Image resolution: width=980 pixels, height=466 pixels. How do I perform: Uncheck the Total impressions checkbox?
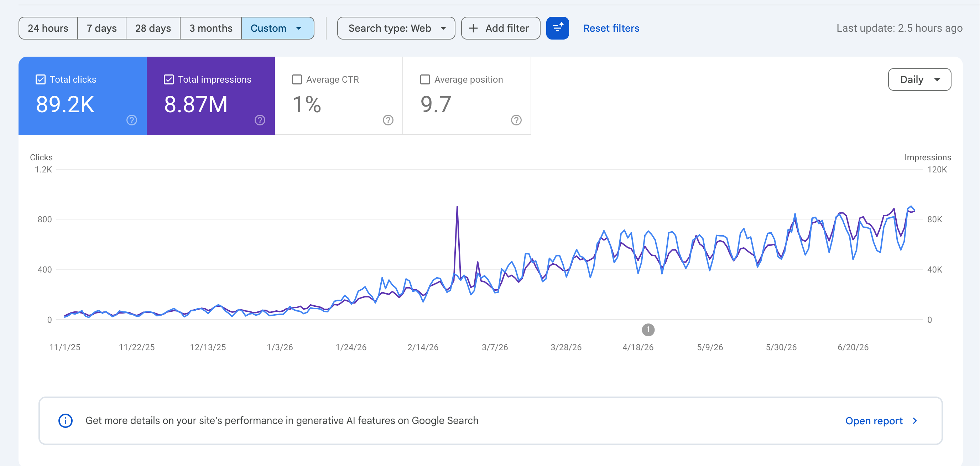(169, 79)
